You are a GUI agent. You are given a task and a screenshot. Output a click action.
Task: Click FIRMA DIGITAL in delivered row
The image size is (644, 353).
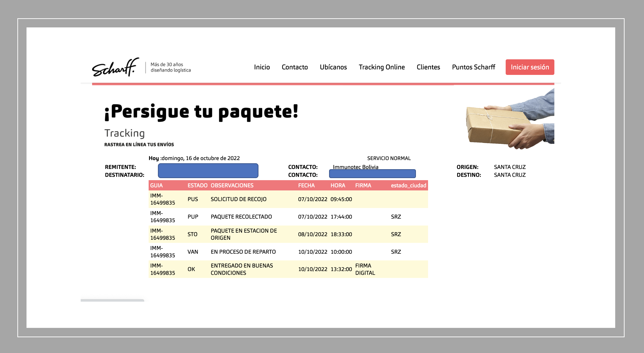tap(365, 269)
